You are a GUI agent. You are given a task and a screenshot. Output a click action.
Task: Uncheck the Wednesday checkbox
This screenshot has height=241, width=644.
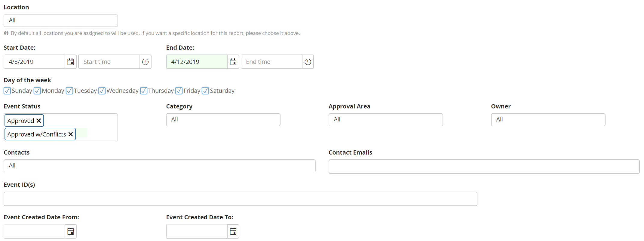[102, 91]
